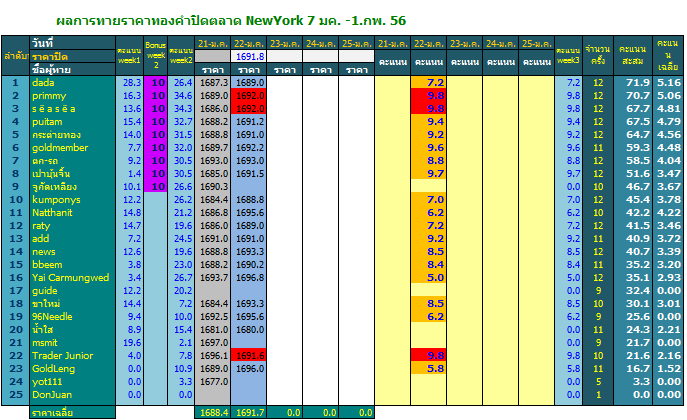The height and width of the screenshot is (420, 687).
Task: Click Yai Carmungwed's orange score 5.0
Action: click(428, 278)
